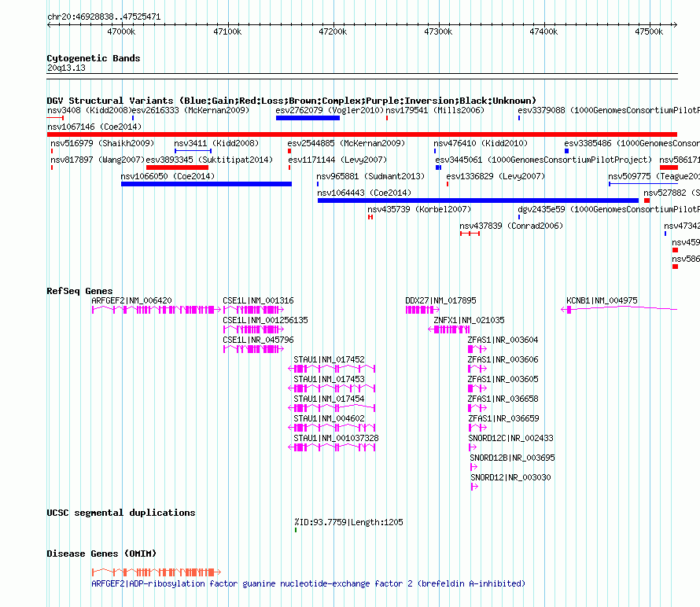Open the ARFGEF2 OMIM disease gene description
The image size is (700, 607).
coord(308,583)
